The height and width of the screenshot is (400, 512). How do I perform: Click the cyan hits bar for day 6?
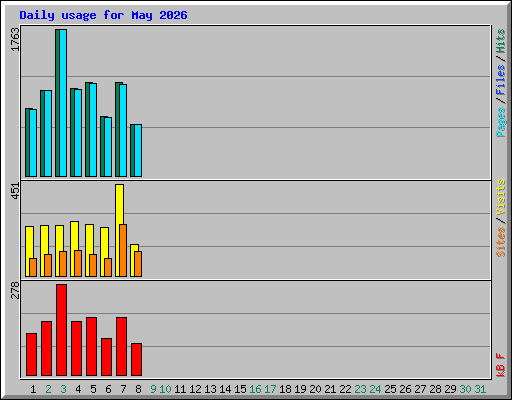108,147
